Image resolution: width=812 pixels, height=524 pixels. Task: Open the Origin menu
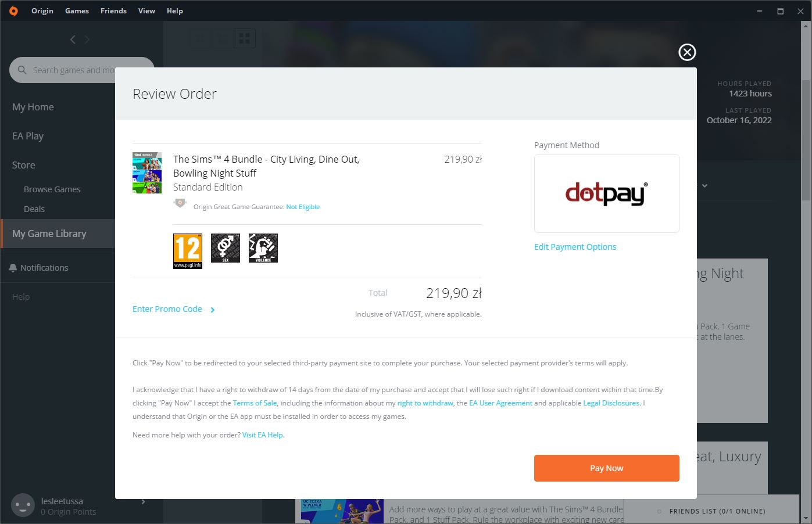(42, 10)
